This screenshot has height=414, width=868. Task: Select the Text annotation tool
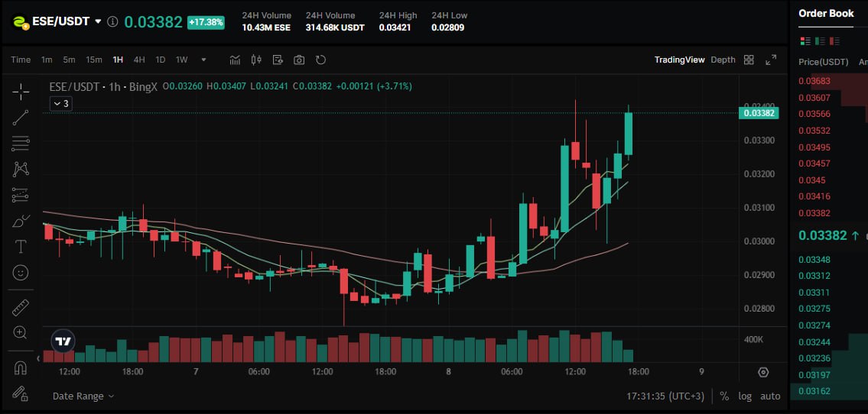point(21,246)
